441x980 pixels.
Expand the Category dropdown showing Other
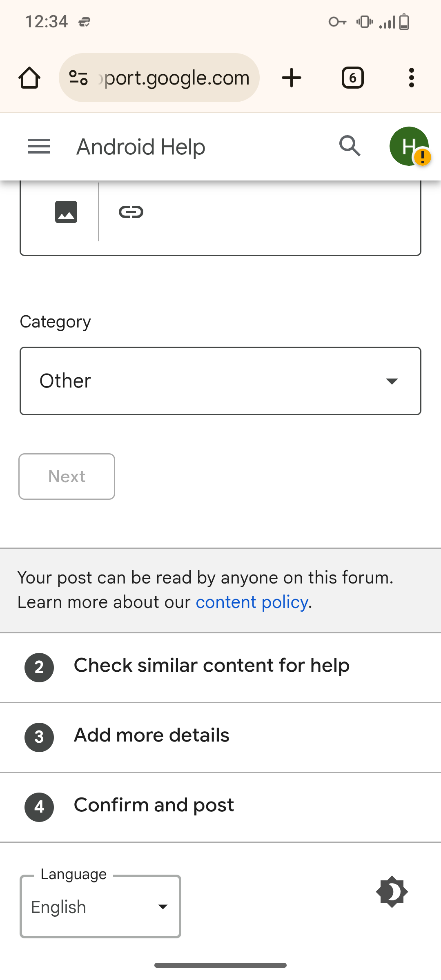220,381
